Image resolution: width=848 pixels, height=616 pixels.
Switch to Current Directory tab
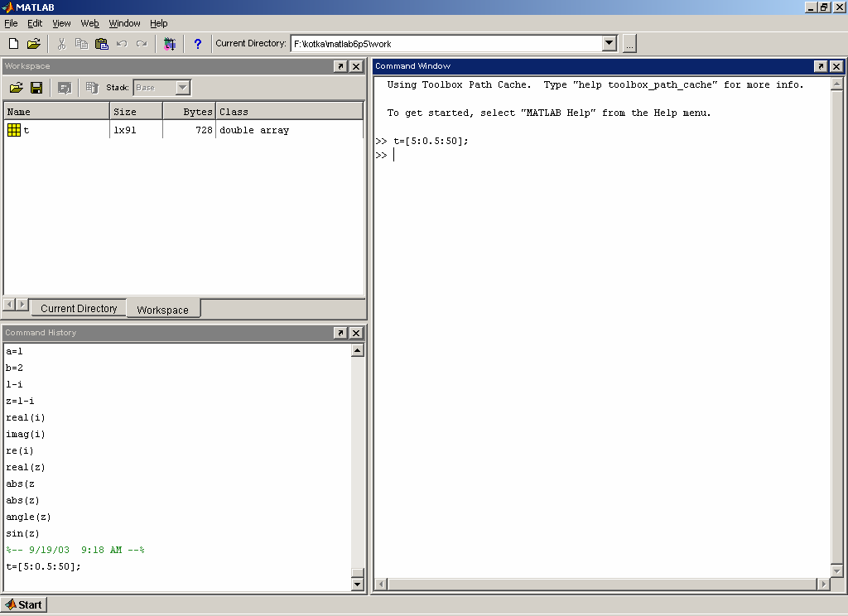(79, 308)
